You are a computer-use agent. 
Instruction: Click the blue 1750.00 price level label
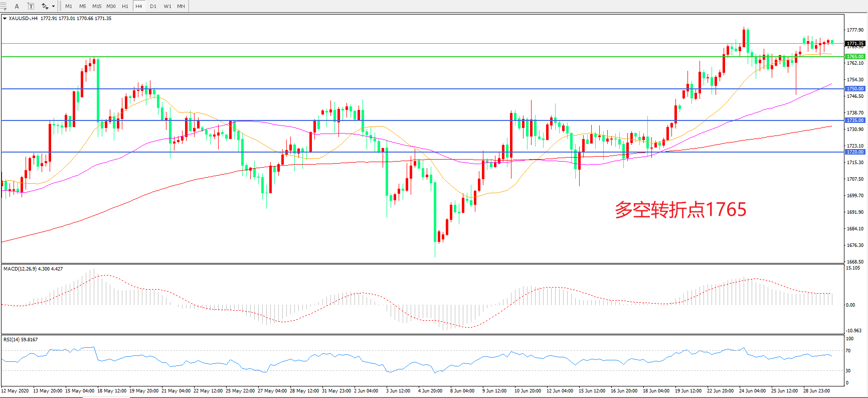pyautogui.click(x=855, y=89)
